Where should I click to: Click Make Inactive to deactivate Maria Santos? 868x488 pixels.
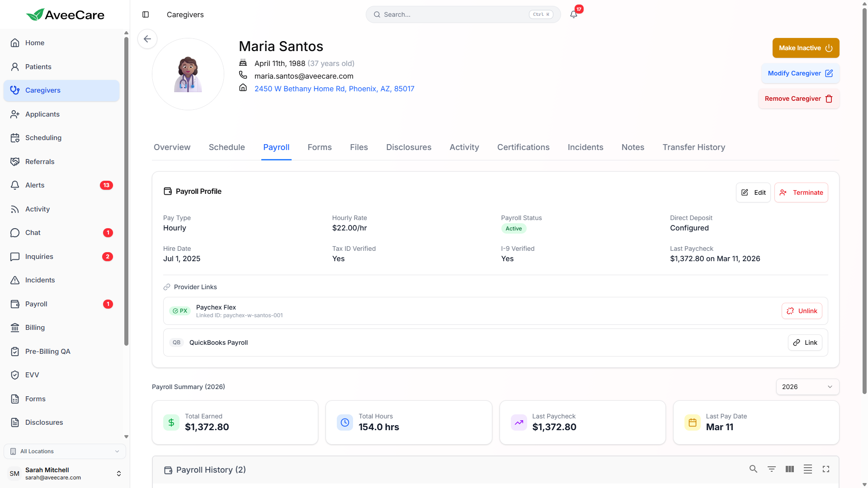pos(806,48)
